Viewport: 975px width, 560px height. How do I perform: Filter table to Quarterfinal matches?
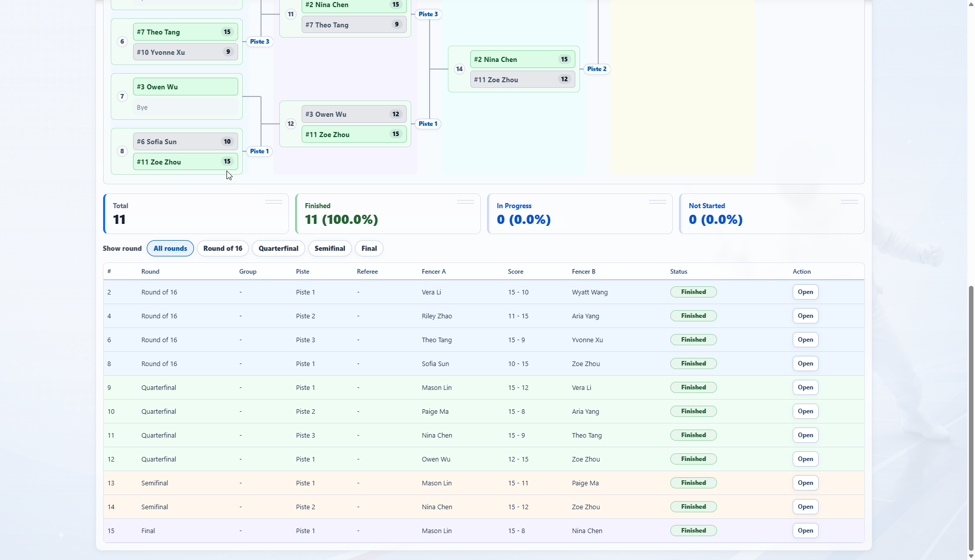tap(278, 248)
